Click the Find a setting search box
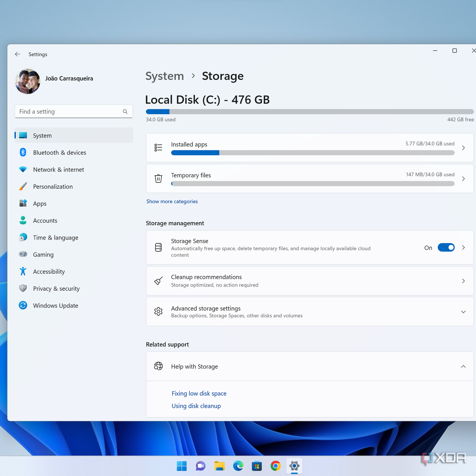Viewport: 476px width, 476px height. 68,112
